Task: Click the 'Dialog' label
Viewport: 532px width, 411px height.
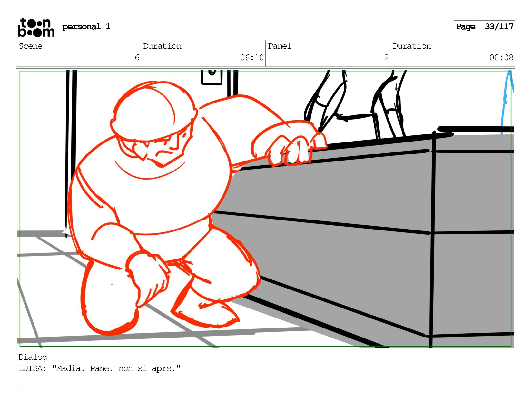Action: pyautogui.click(x=33, y=357)
